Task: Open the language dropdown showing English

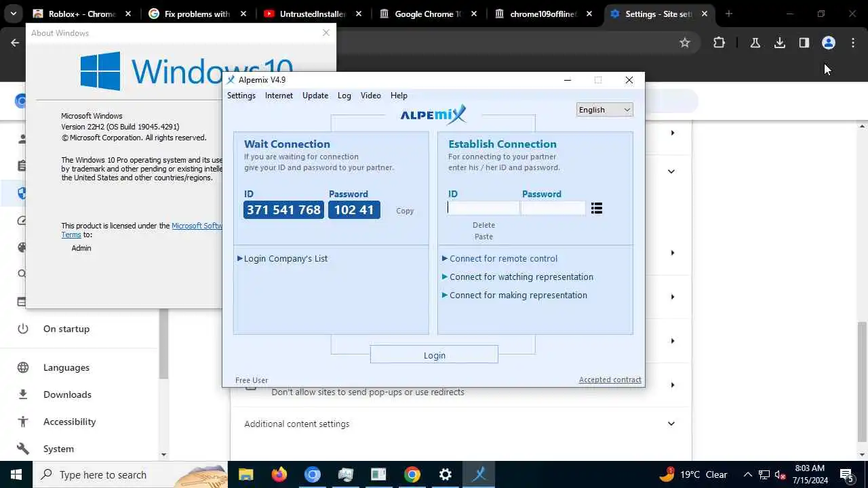Action: point(604,110)
